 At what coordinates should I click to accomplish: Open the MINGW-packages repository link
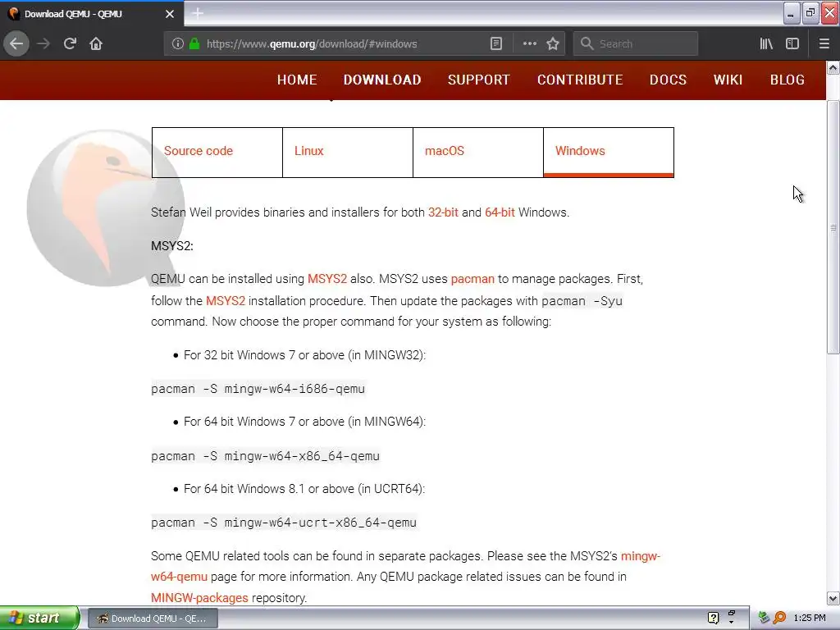point(199,598)
